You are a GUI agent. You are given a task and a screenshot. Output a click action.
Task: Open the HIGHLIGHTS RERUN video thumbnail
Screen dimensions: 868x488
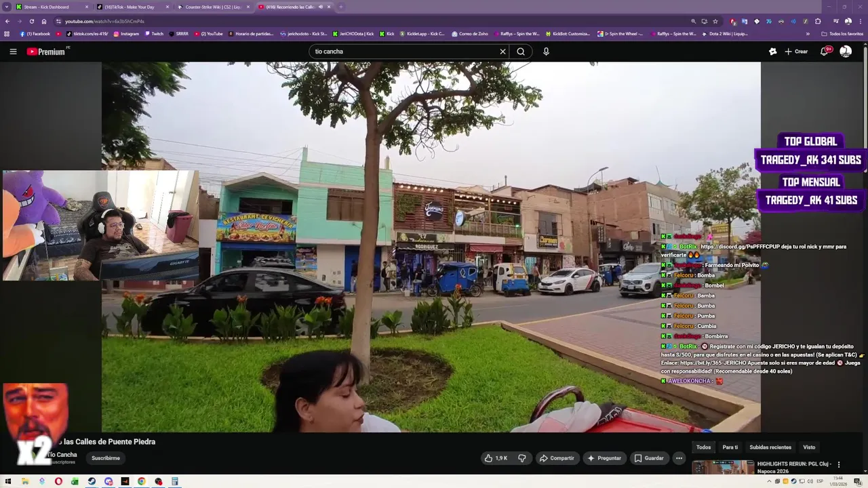(723, 468)
